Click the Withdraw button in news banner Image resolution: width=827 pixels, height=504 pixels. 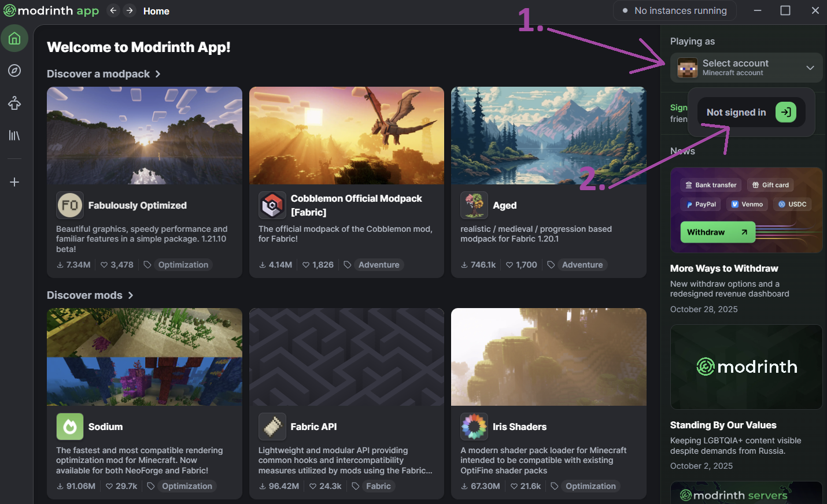[717, 232]
